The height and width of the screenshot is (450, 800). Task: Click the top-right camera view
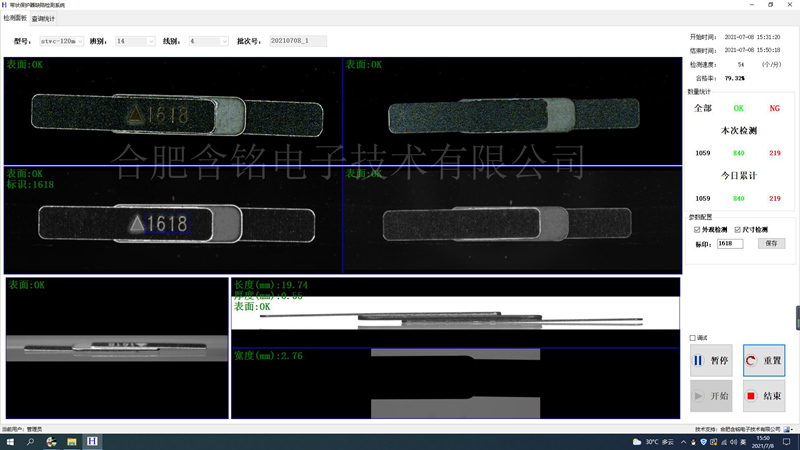click(512, 111)
